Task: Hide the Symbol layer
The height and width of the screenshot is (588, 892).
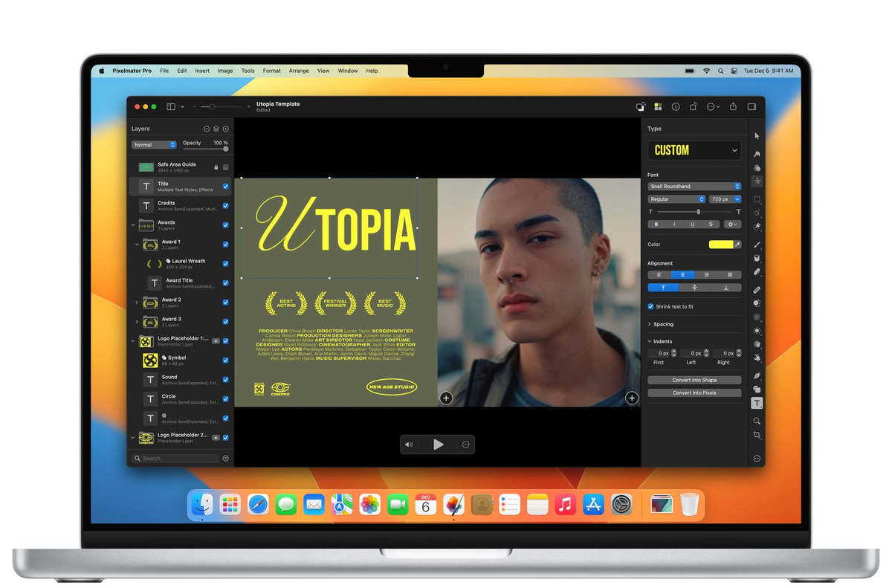Action: click(226, 361)
